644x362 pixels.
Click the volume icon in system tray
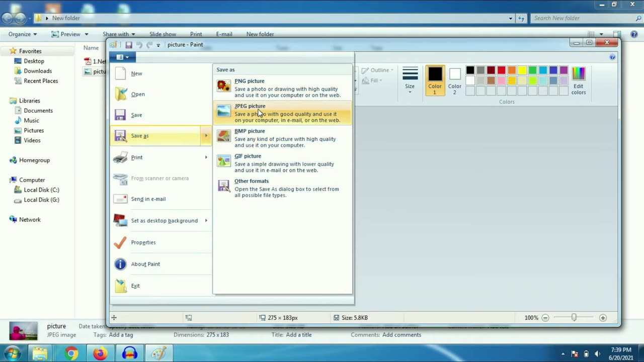(x=597, y=354)
